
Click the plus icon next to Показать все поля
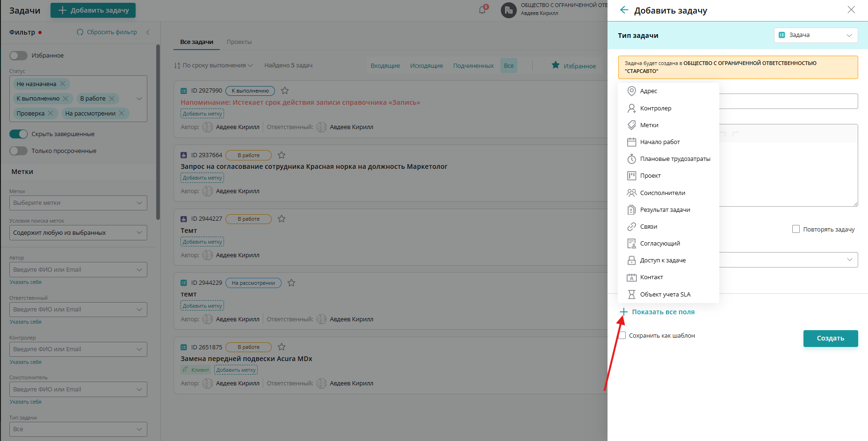(x=623, y=312)
